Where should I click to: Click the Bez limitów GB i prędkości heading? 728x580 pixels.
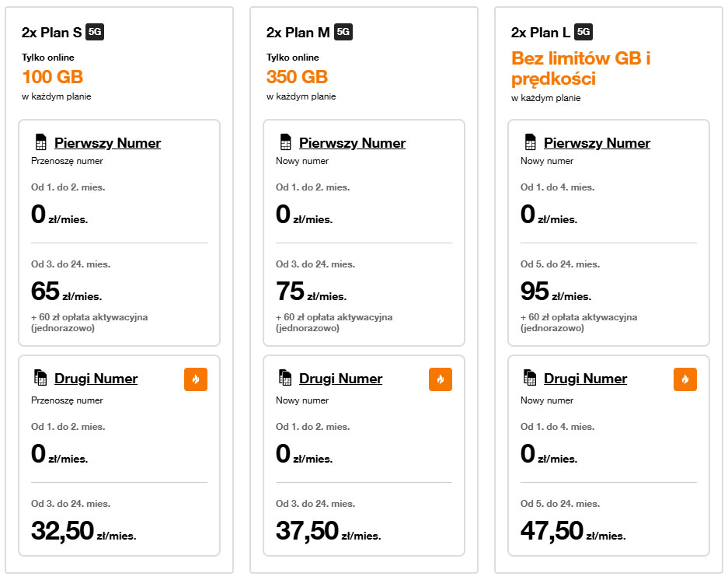pyautogui.click(x=580, y=68)
